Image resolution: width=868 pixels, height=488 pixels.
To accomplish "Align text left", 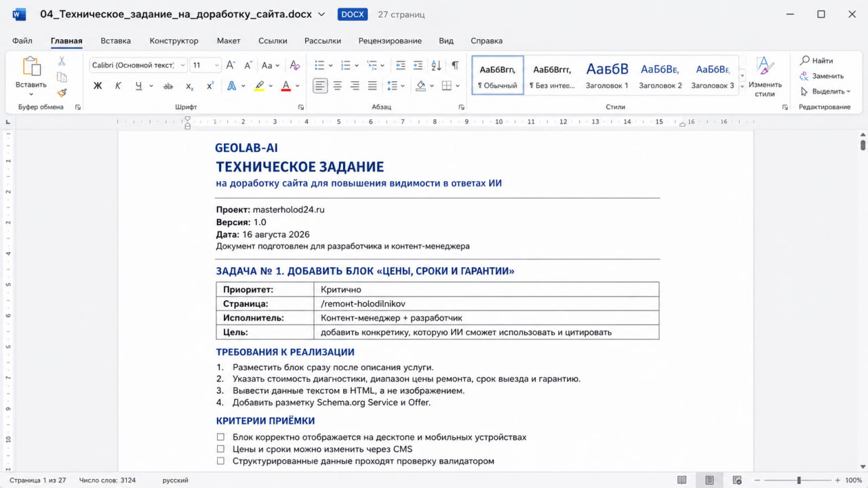I will tap(320, 86).
